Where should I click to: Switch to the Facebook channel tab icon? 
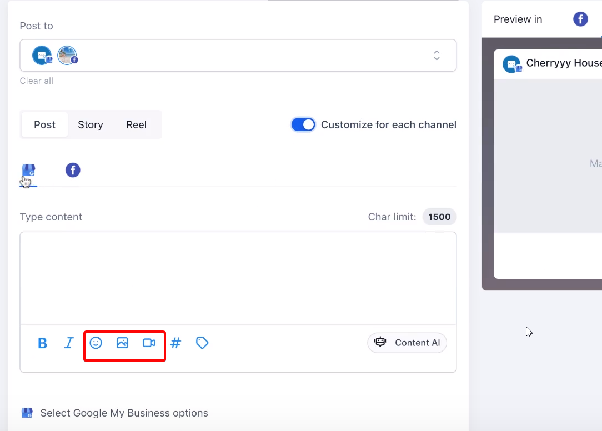point(73,170)
